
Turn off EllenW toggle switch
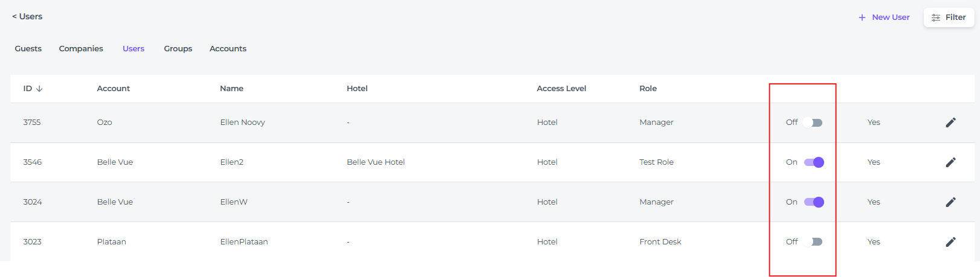(814, 202)
